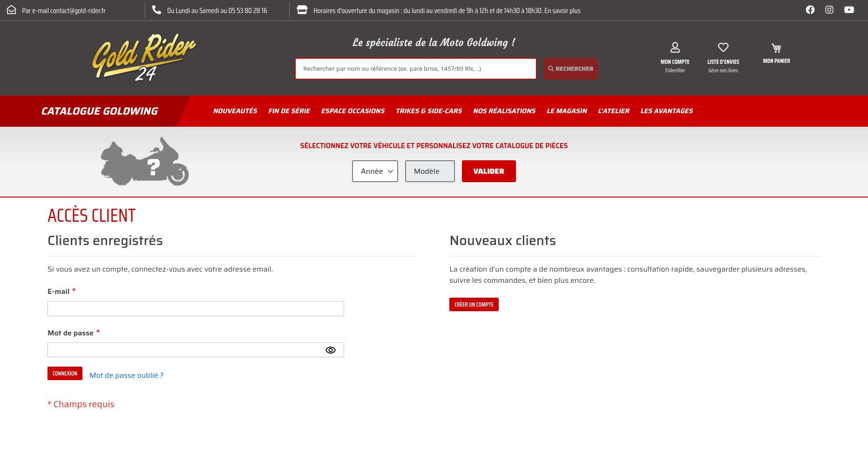Open the Instagram profile icon

[x=829, y=10]
